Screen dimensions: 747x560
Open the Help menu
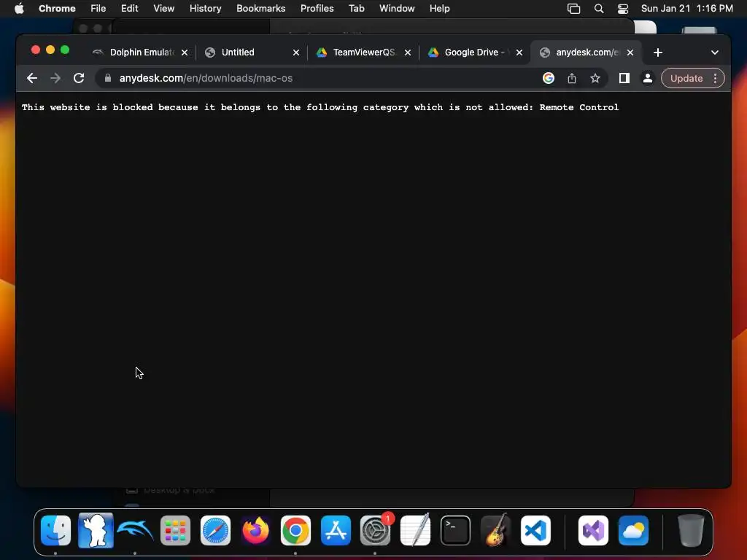pyautogui.click(x=439, y=9)
